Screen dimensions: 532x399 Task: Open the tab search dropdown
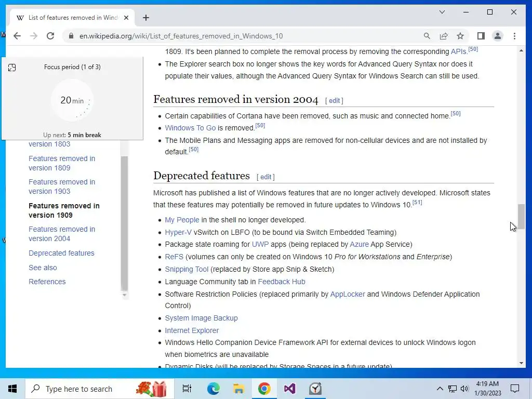pyautogui.click(x=442, y=12)
